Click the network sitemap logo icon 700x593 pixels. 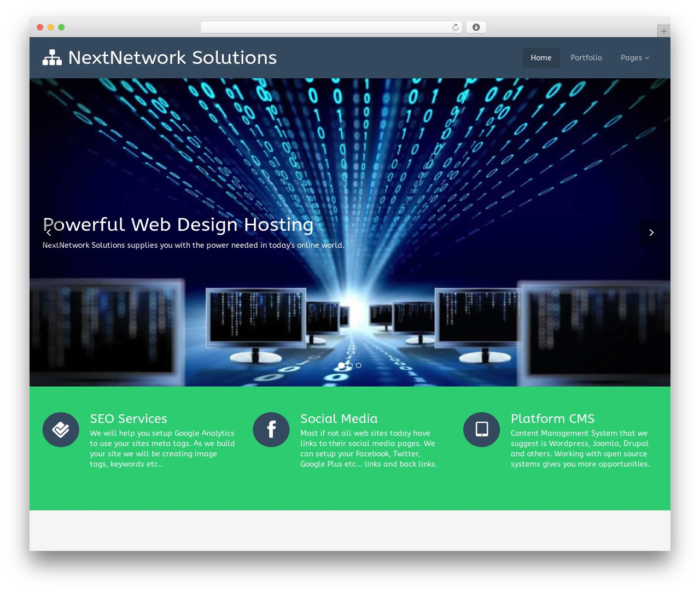[x=52, y=57]
